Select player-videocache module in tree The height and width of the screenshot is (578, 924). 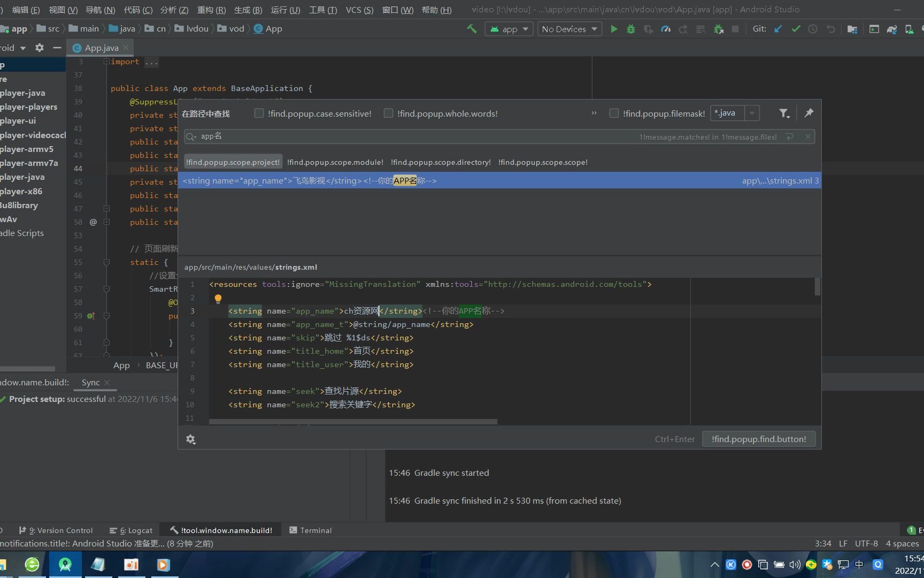click(33, 135)
